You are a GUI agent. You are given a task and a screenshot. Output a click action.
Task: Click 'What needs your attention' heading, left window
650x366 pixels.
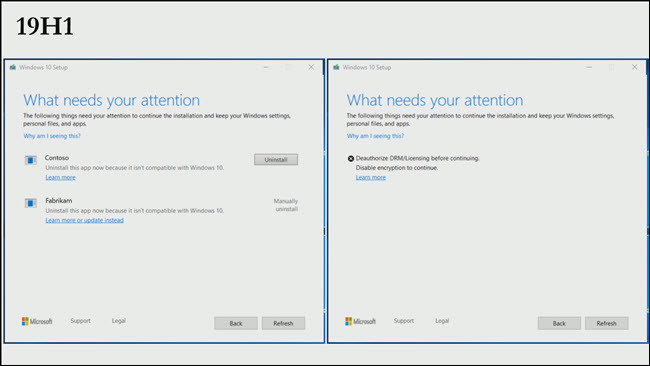[x=112, y=100]
